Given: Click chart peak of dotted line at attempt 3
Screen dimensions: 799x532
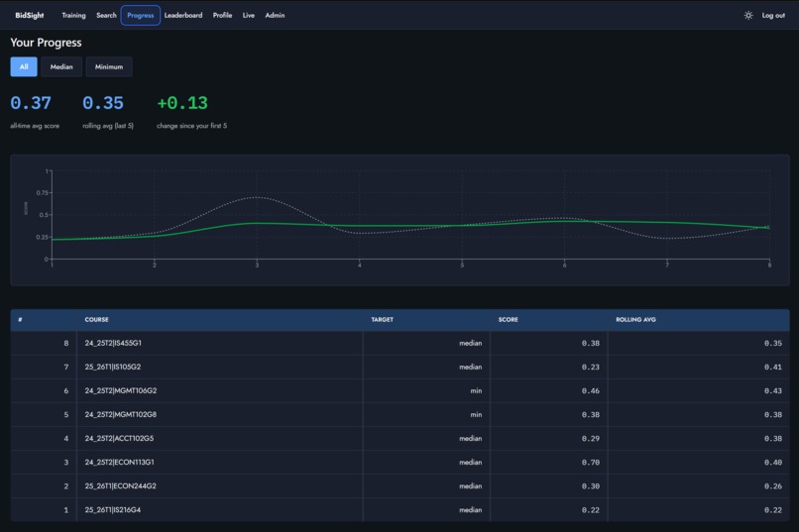Looking at the screenshot, I should click(x=257, y=197).
